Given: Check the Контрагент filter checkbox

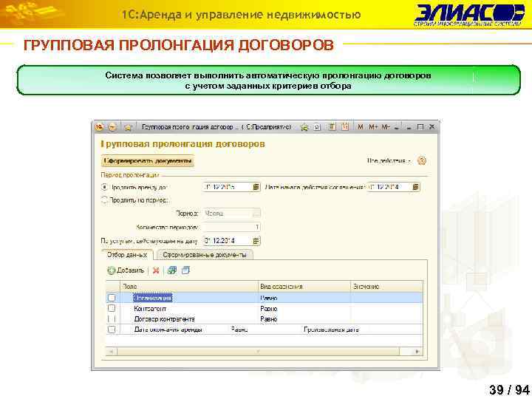Looking at the screenshot, I should (112, 308).
